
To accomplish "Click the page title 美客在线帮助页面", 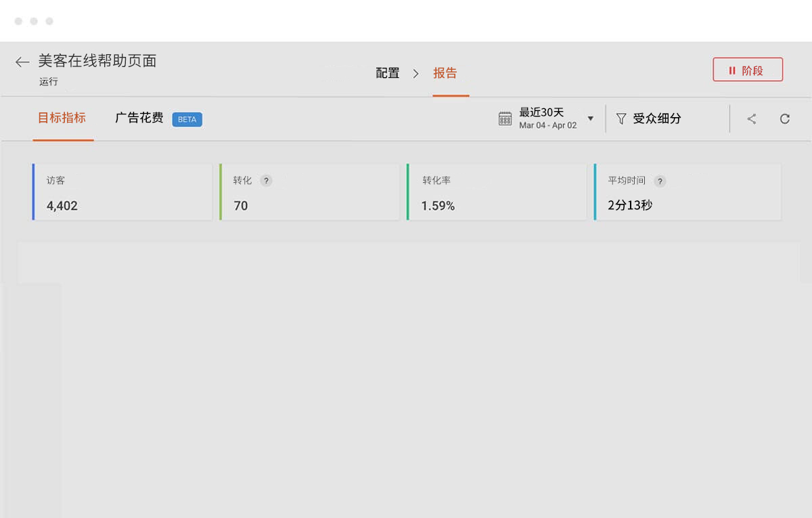I will click(97, 61).
